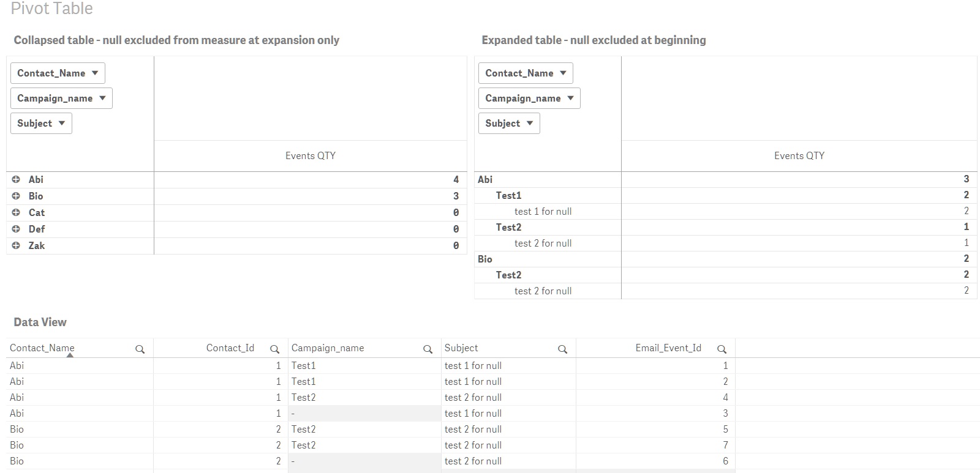Open the Contact_Name dropdown in the collapsed table
This screenshot has height=473, width=980.
(x=57, y=73)
